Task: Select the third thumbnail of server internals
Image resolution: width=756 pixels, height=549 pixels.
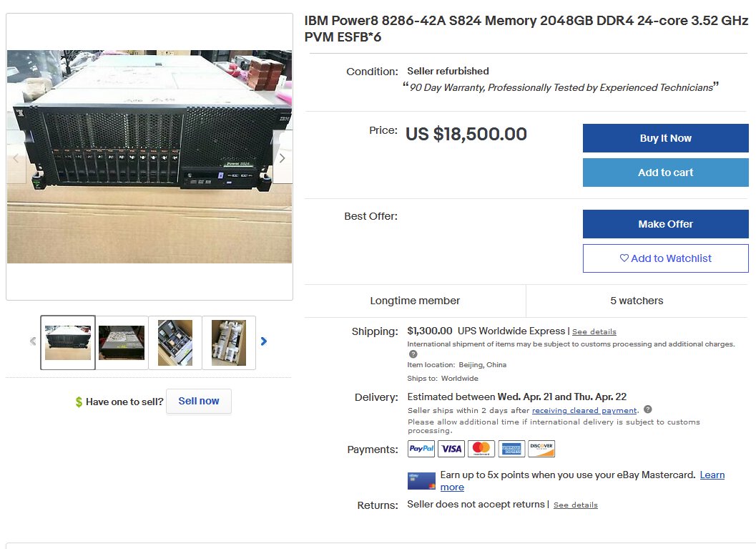Action: tap(175, 343)
